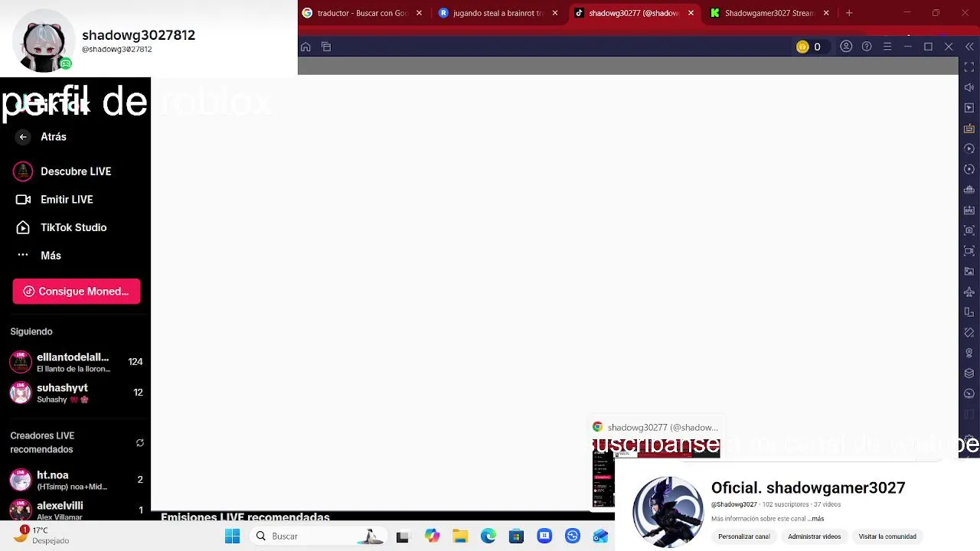Click the Install APK icon in BlueStacks sidebar

point(969,210)
